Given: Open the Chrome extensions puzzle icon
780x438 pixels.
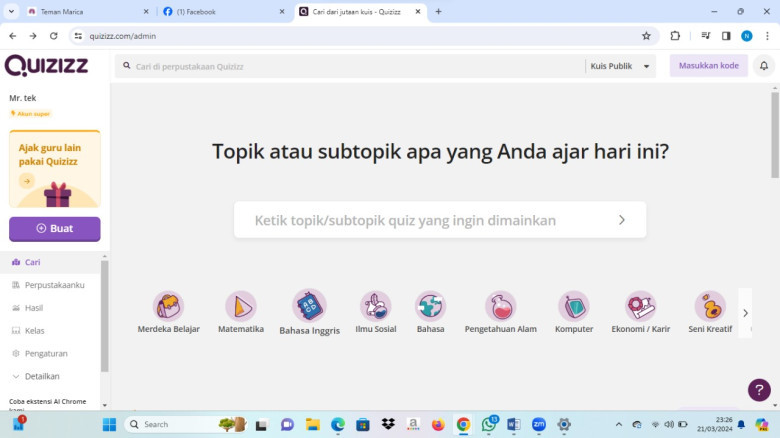Looking at the screenshot, I should tap(675, 36).
